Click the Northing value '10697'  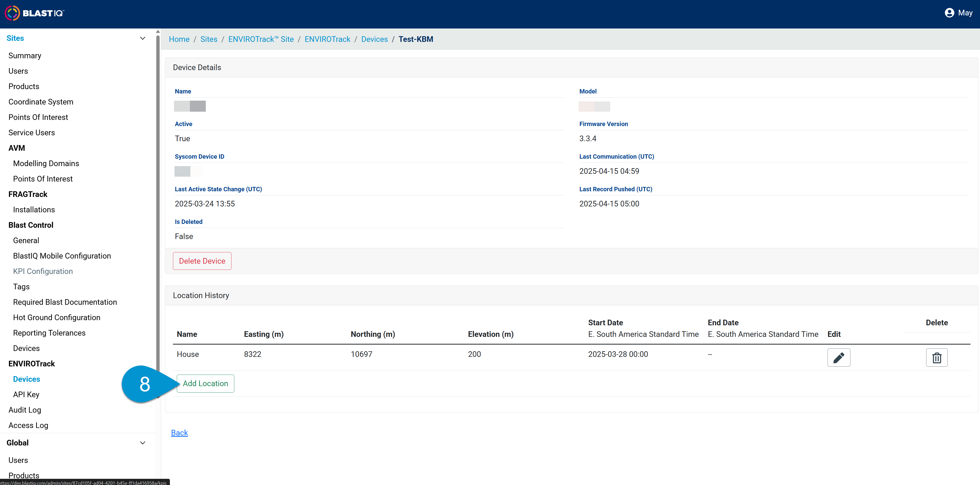(x=361, y=354)
